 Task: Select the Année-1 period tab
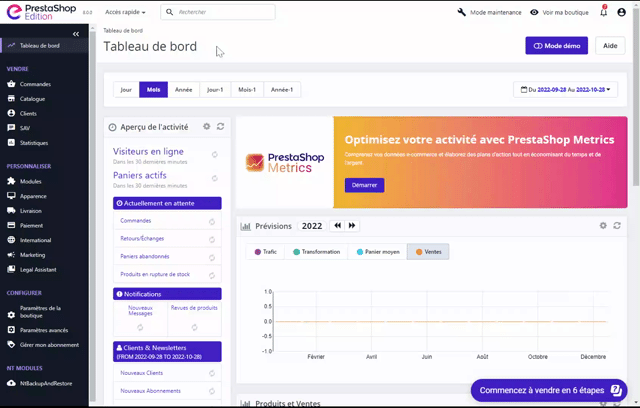(282, 90)
